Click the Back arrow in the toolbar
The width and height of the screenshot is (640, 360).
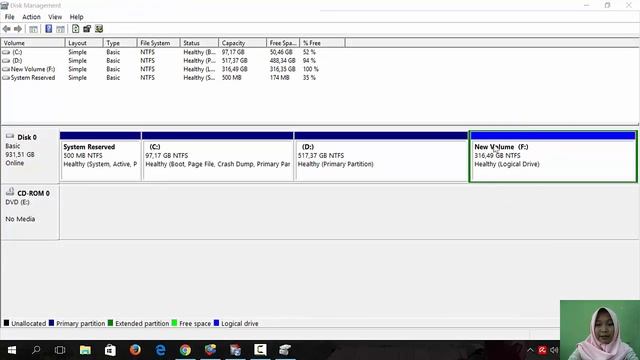click(7, 29)
